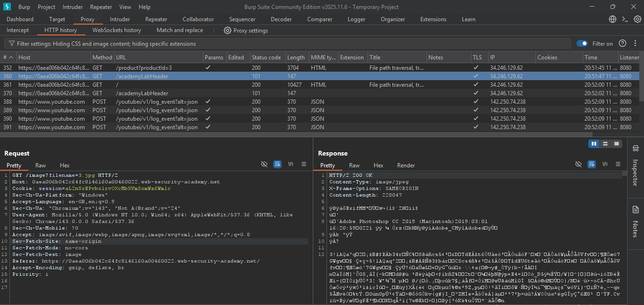The height and width of the screenshot is (305, 644).
Task: Toggle word wrap in the Response panel
Action: [591, 164]
